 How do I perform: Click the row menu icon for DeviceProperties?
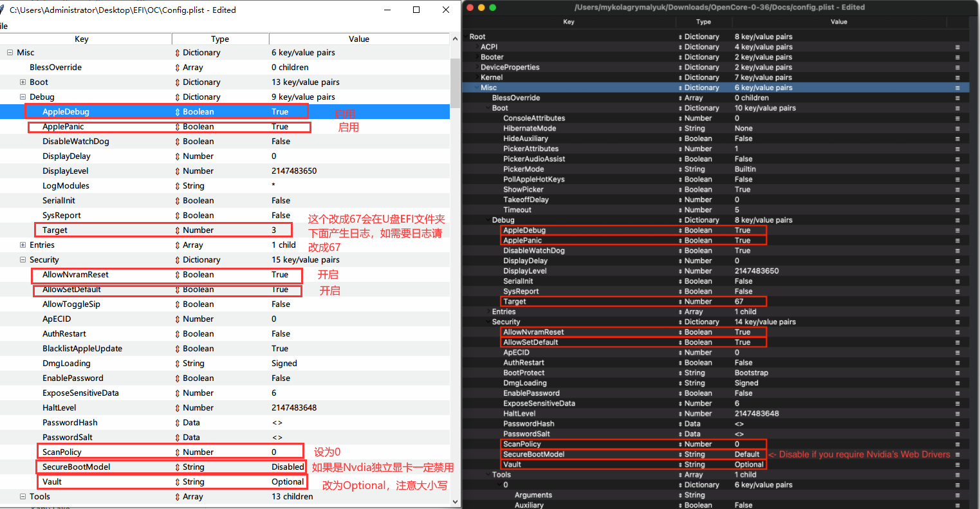[x=957, y=68]
